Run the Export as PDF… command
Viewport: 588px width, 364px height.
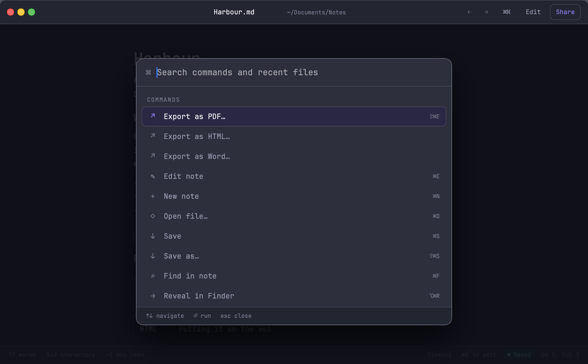coord(294,116)
